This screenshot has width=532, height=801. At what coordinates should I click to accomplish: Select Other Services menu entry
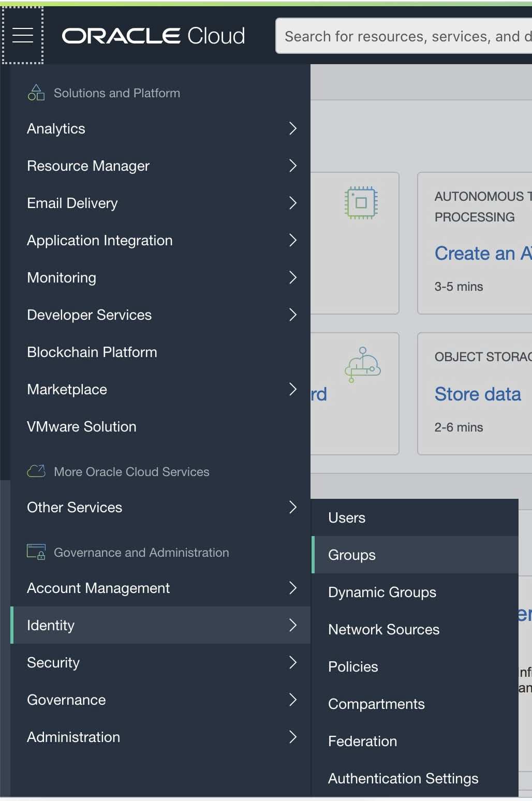(160, 507)
